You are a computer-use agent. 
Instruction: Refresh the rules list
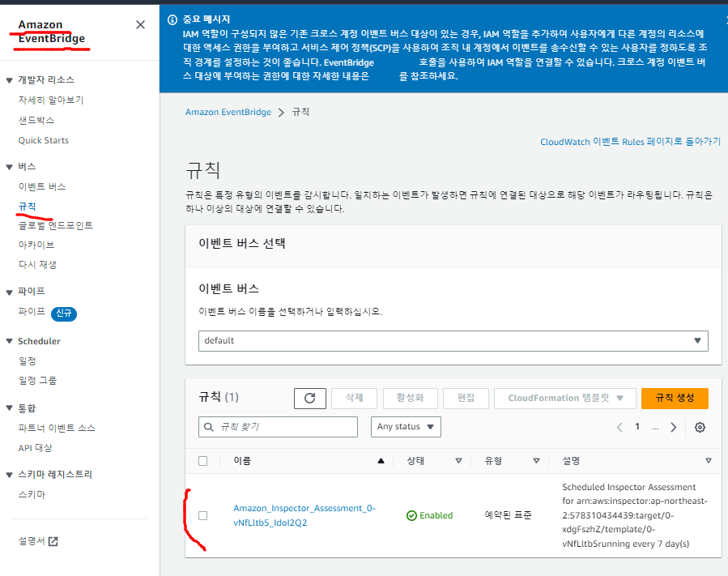(309, 398)
